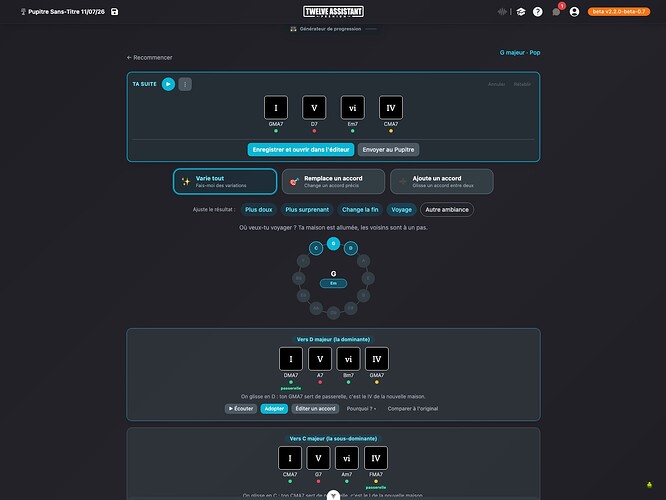666x500 pixels.
Task: Open the help question mark icon
Action: coord(538,12)
